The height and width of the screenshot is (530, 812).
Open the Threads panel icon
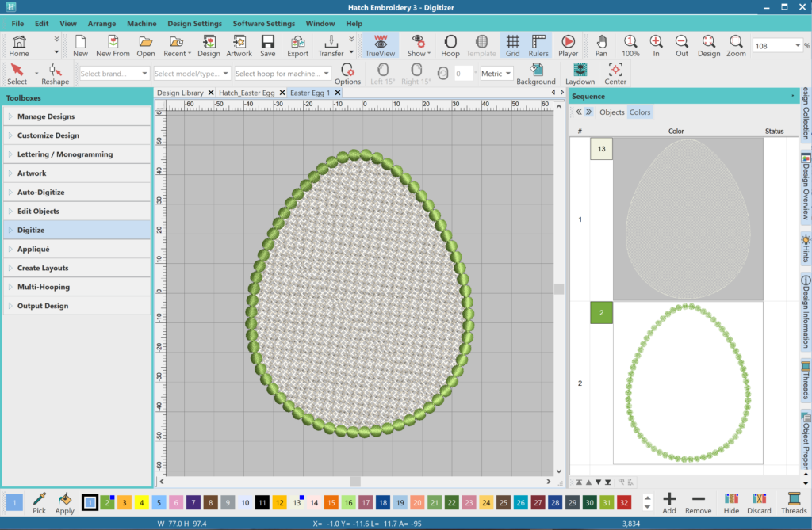click(794, 504)
